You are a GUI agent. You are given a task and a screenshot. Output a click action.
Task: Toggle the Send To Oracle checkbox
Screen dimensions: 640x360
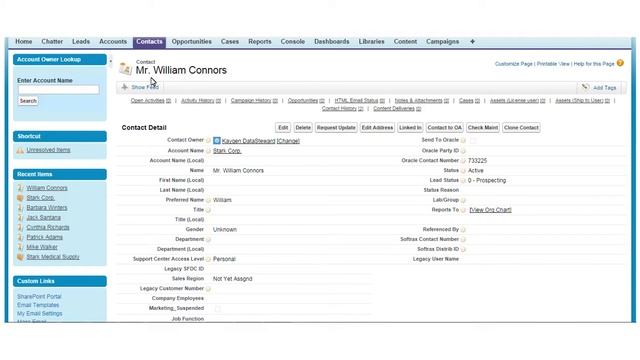(473, 140)
